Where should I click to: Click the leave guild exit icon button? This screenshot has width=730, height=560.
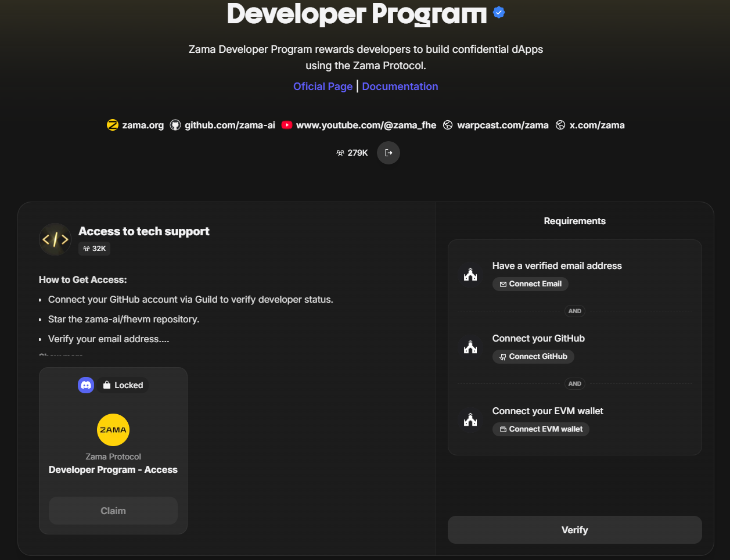tap(389, 153)
